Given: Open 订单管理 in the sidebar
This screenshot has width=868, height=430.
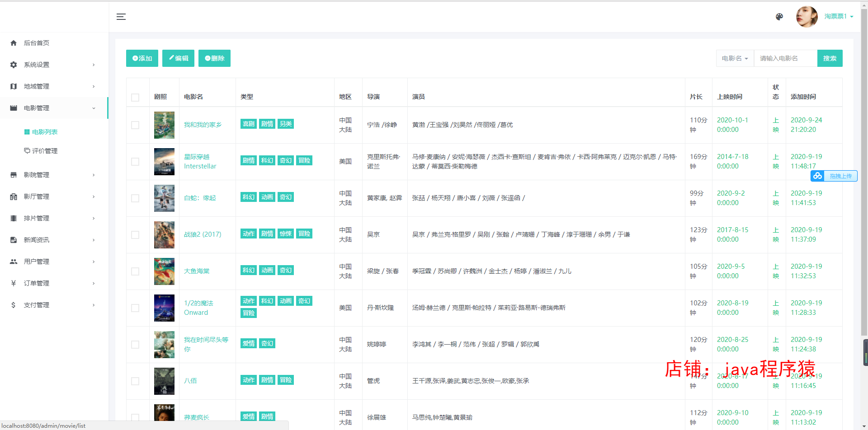Looking at the screenshot, I should (x=54, y=283).
